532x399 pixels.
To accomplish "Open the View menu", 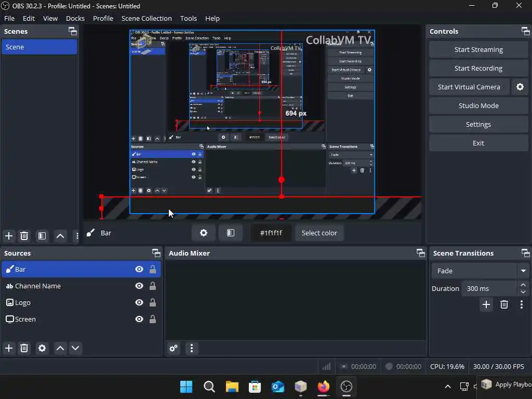I will tap(50, 18).
